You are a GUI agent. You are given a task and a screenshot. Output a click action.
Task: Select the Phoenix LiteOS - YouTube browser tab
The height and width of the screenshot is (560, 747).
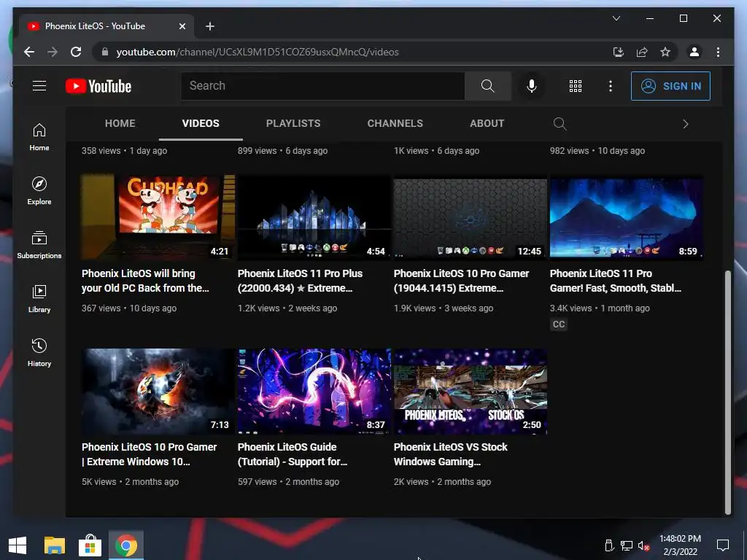(107, 26)
